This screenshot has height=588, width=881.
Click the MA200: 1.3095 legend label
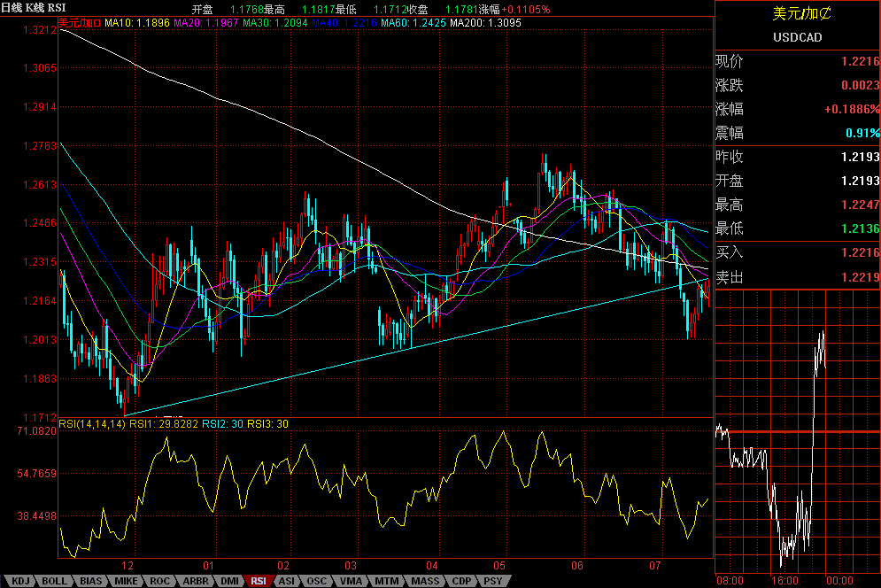click(485, 23)
